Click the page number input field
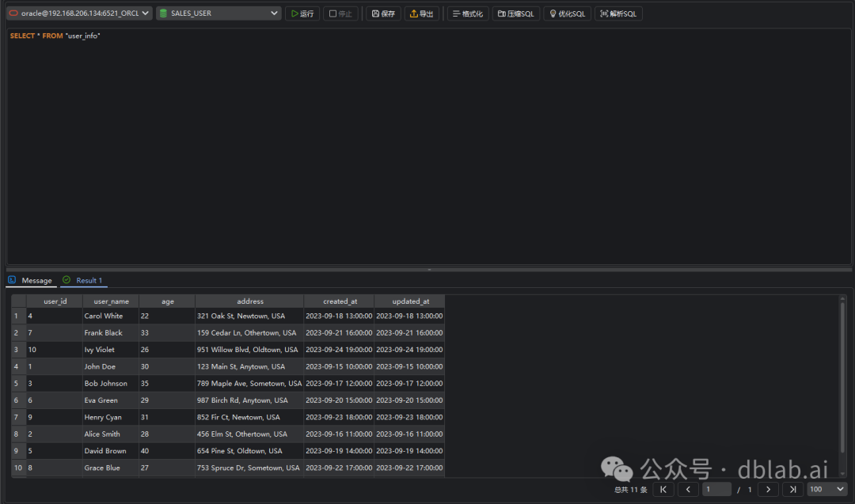This screenshot has width=855, height=504. point(716,489)
